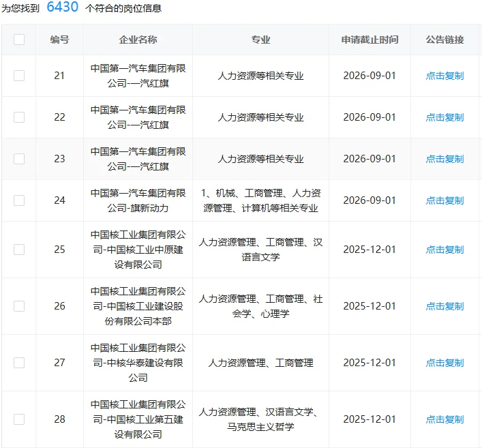Click the number 21 cell
Image resolution: width=482 pixels, height=448 pixels.
pyautogui.click(x=59, y=76)
